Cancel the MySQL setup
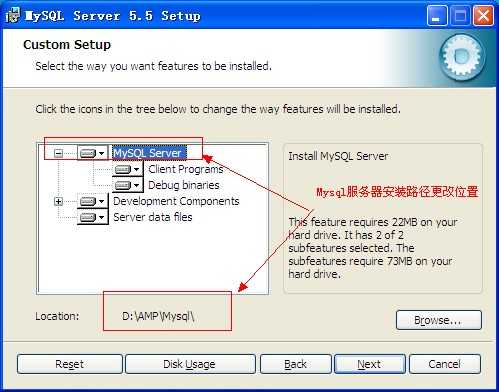The image size is (499, 392). coord(445,364)
